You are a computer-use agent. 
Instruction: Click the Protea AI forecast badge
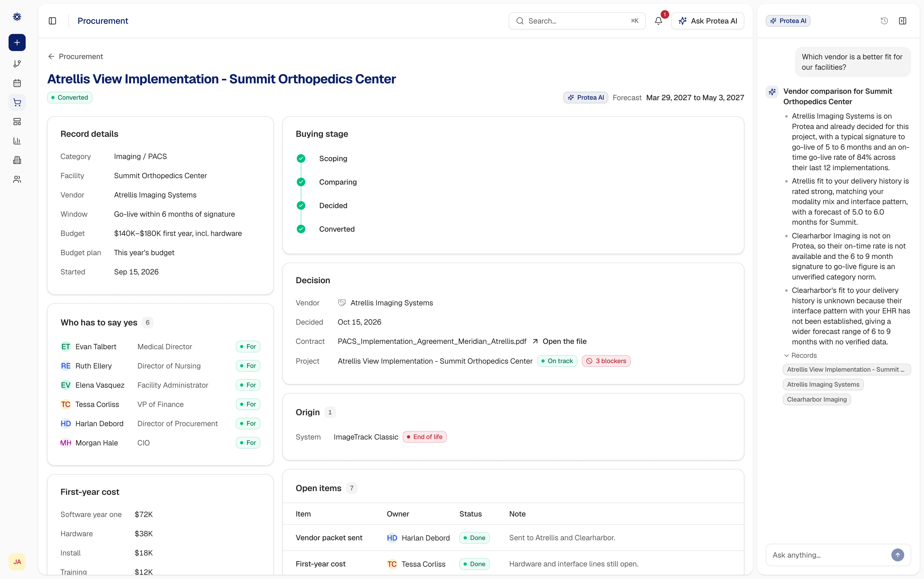[585, 98]
